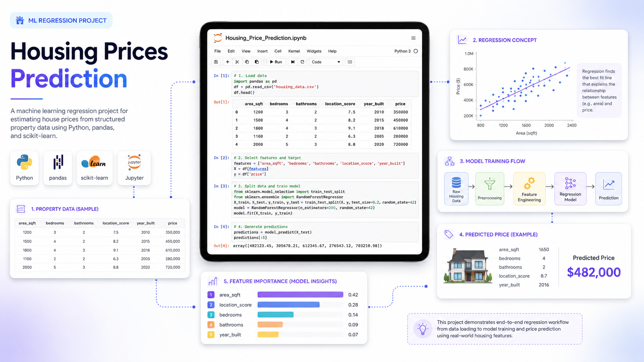Click the Python 3 kernel status circle

(416, 51)
